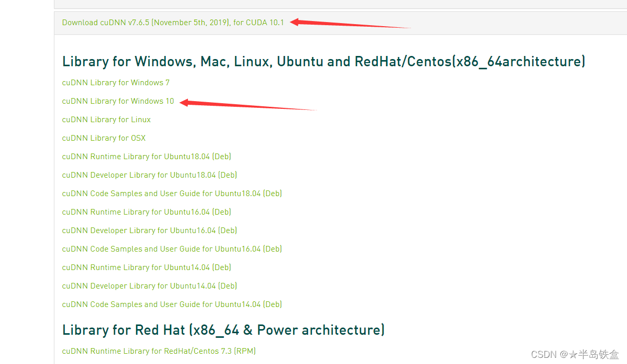Screen dimensions: 627x364
Task: Download cuDNN Runtime Library for Ubuntu16.04 (Deb)
Action: 146,212
